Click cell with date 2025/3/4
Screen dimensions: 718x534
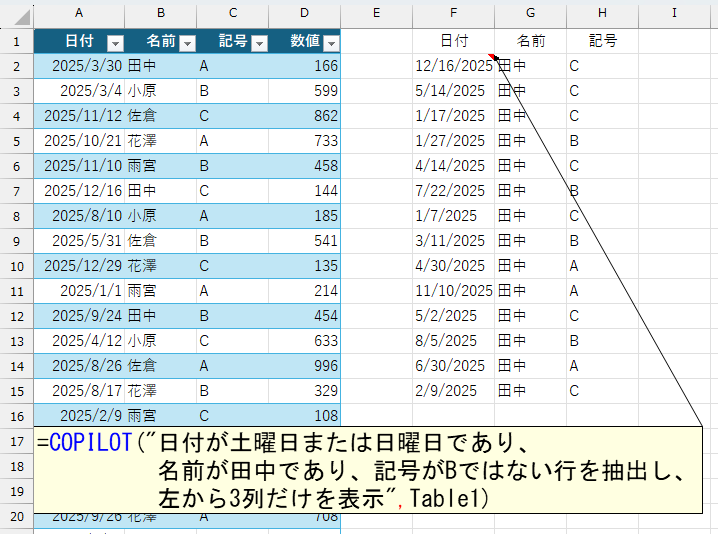click(x=79, y=91)
